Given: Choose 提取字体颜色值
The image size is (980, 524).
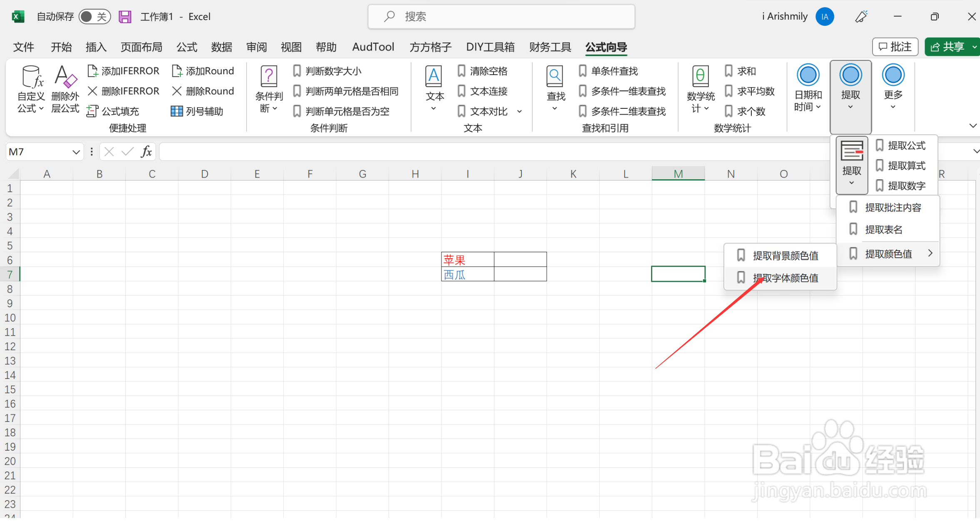Looking at the screenshot, I should point(780,278).
